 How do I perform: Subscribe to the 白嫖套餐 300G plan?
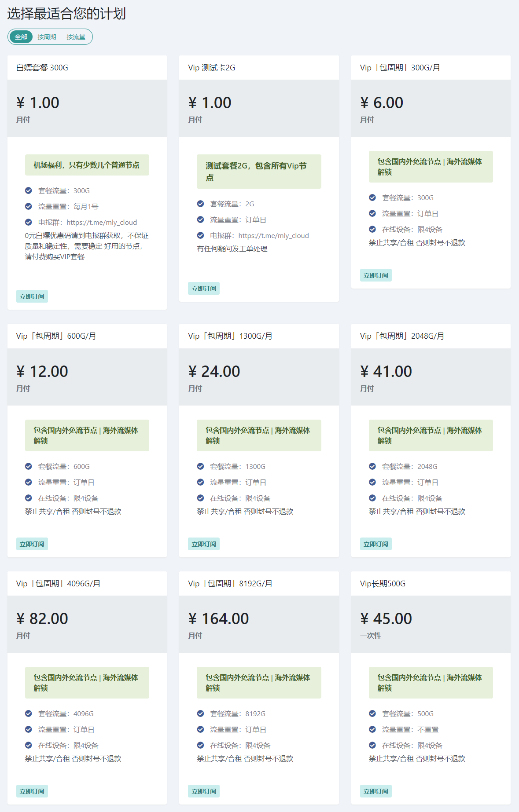[x=32, y=296]
